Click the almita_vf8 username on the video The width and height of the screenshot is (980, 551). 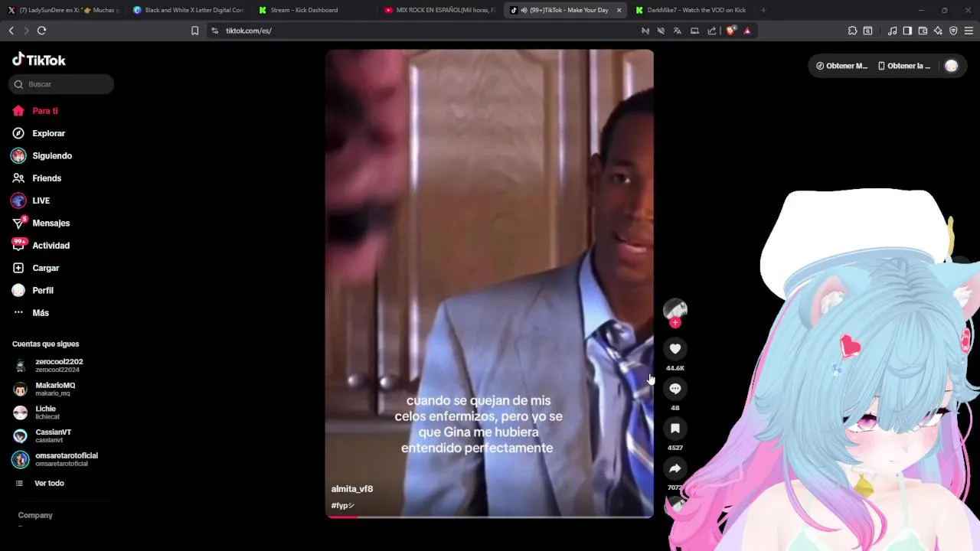[x=351, y=488]
